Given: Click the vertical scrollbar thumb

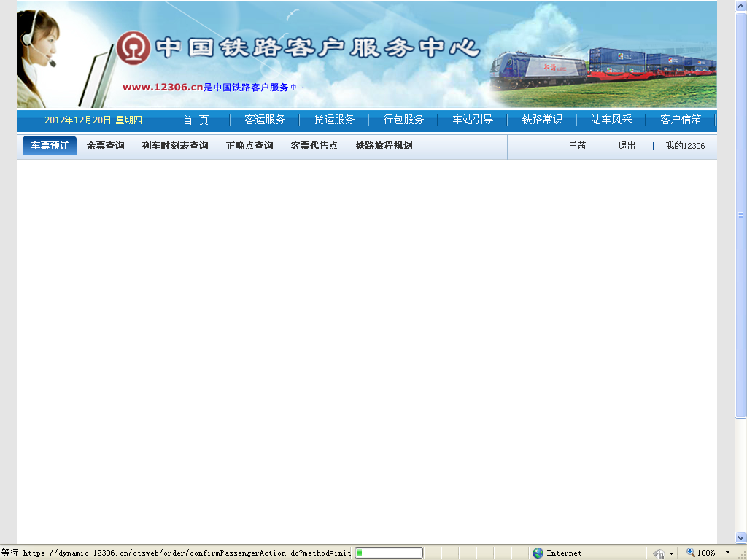Looking at the screenshot, I should point(741,215).
